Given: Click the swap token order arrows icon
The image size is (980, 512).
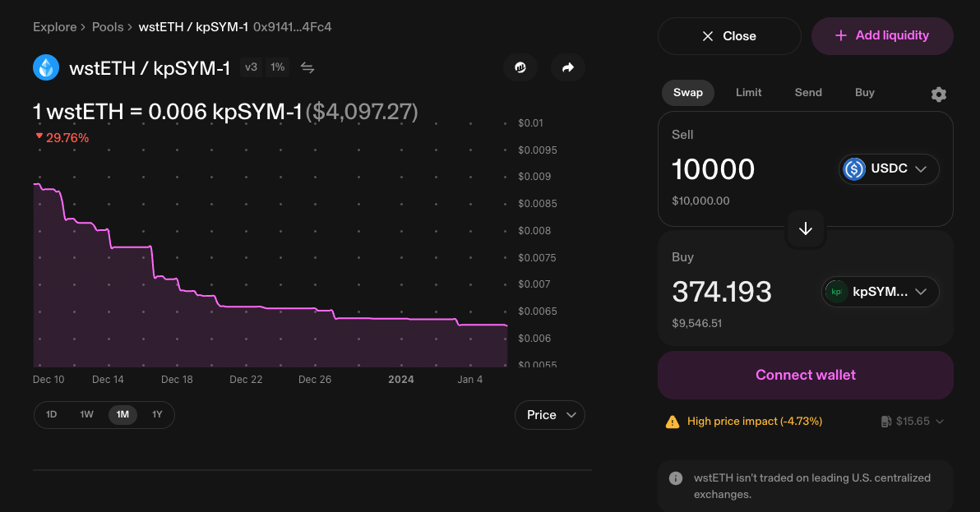Looking at the screenshot, I should 307,67.
